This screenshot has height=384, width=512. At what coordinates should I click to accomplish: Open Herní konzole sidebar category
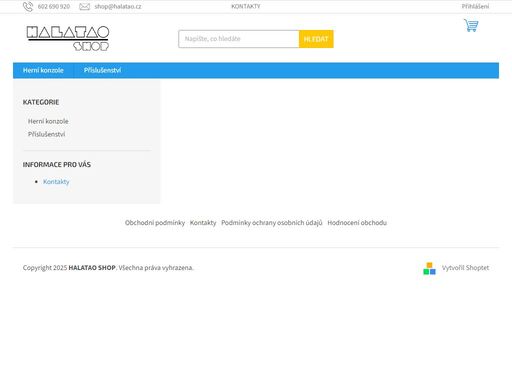(x=48, y=121)
